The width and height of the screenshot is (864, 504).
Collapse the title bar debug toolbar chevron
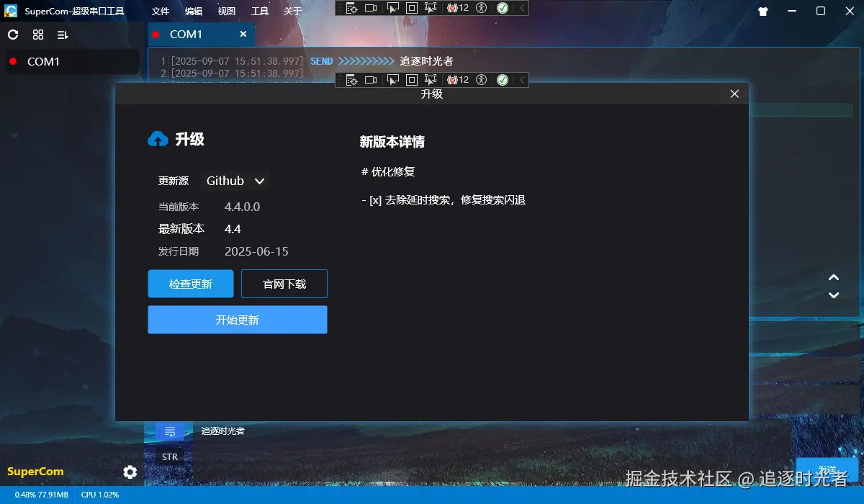pos(522,8)
